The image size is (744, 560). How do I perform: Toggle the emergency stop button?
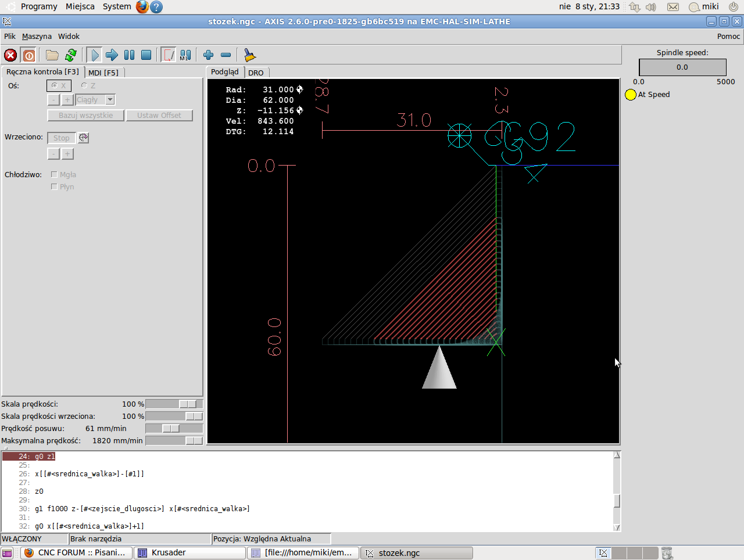[10, 55]
